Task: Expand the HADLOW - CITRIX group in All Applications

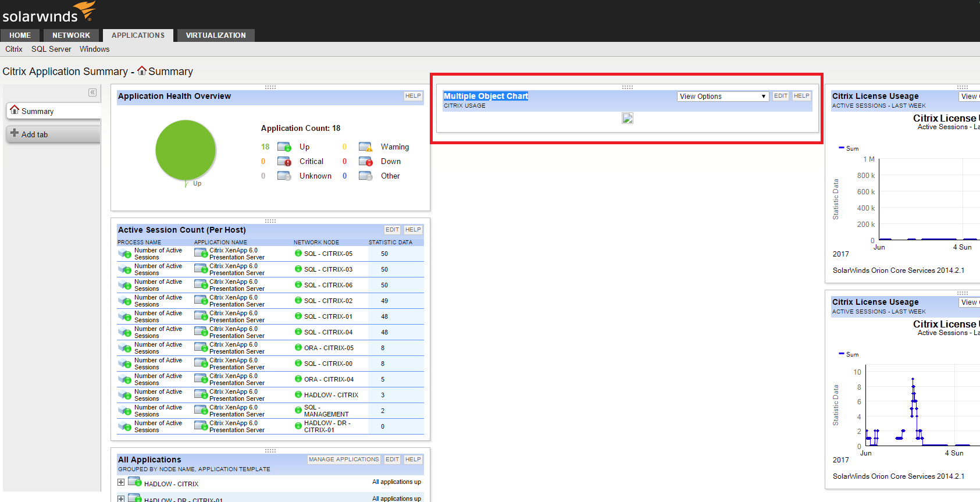Action: (121, 482)
